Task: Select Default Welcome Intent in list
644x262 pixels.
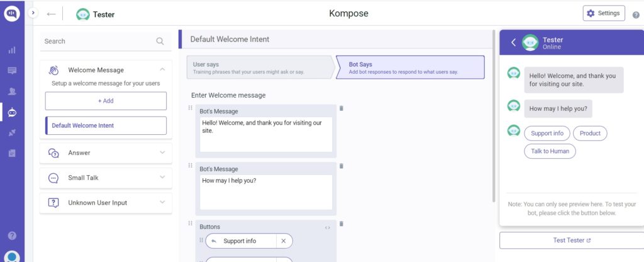Action: click(106, 125)
